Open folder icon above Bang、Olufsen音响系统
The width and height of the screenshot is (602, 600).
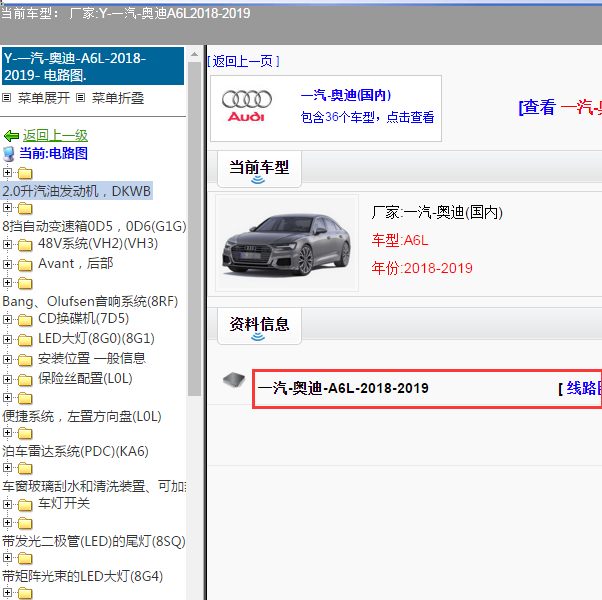(25, 283)
